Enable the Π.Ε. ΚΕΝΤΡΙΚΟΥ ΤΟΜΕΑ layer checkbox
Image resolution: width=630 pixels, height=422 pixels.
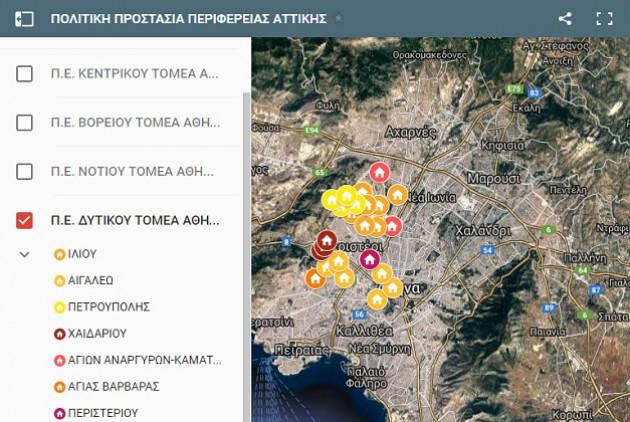(25, 74)
